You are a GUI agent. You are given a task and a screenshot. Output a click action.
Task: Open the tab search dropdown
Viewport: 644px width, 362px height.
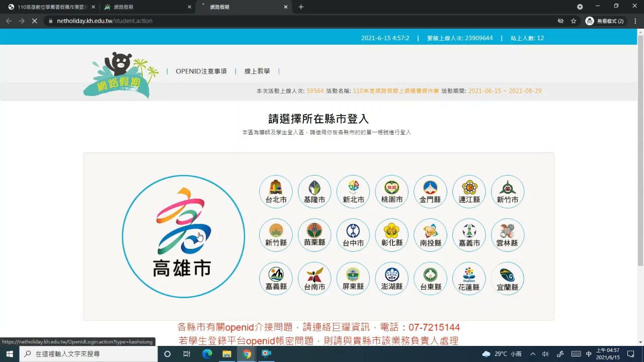coord(580,7)
